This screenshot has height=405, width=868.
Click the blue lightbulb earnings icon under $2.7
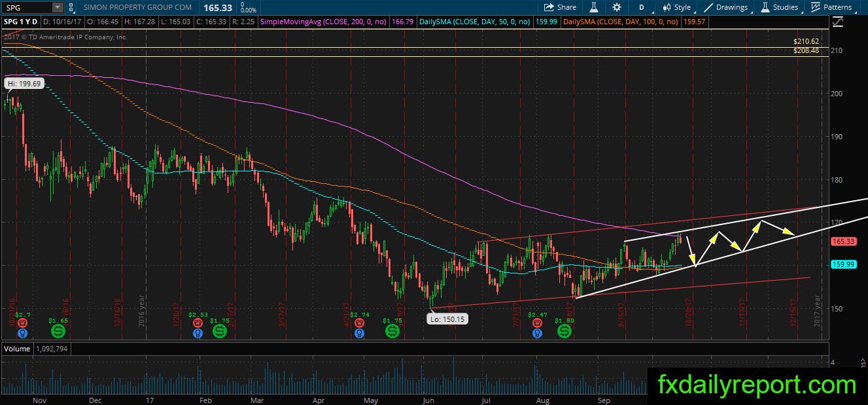point(24,333)
